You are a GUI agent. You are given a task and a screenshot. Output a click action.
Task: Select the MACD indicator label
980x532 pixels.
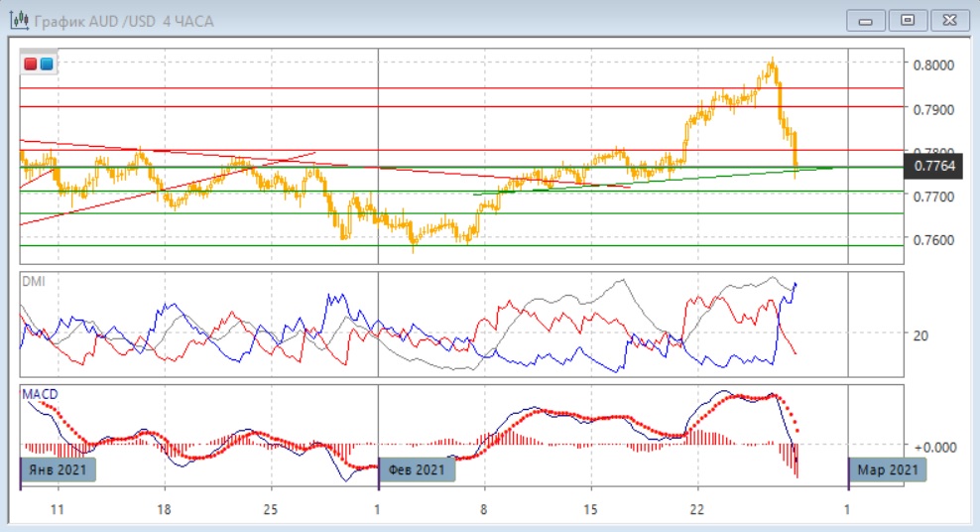[40, 394]
